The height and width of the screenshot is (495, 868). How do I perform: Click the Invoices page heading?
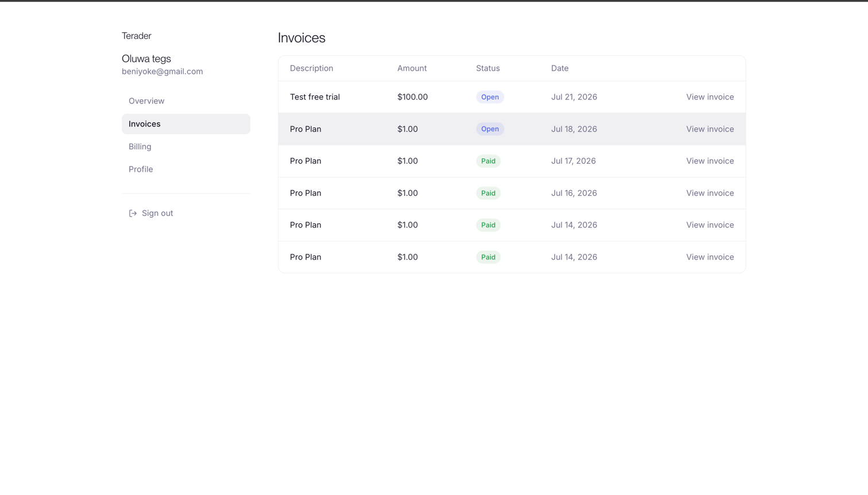[301, 38]
